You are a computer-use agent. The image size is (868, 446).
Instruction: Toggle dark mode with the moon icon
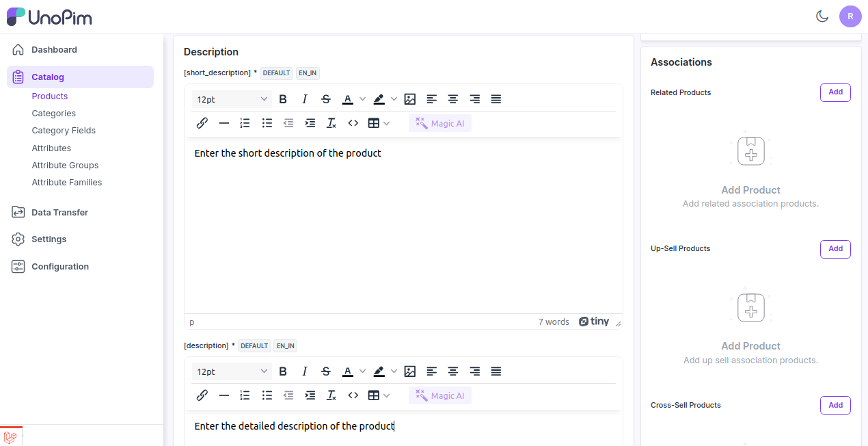click(x=822, y=16)
